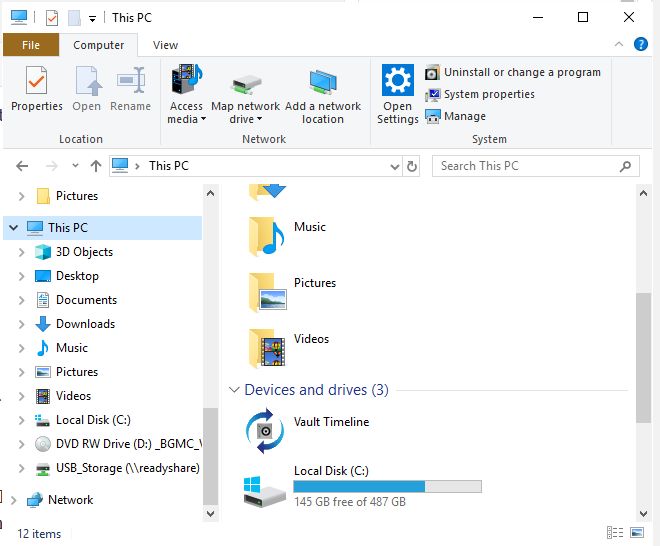Click Uninstall or change a program
660x546 pixels.
[x=513, y=72]
